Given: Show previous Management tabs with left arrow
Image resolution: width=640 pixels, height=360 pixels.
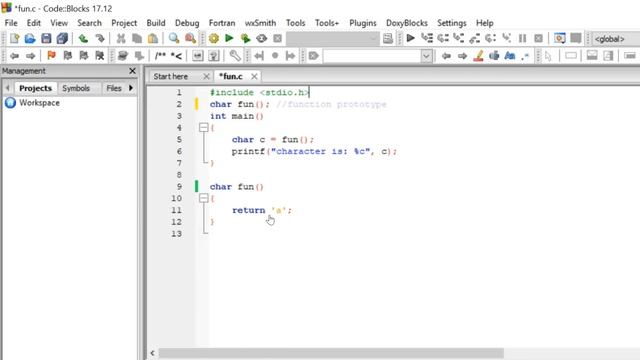Looking at the screenshot, I should pos(7,88).
